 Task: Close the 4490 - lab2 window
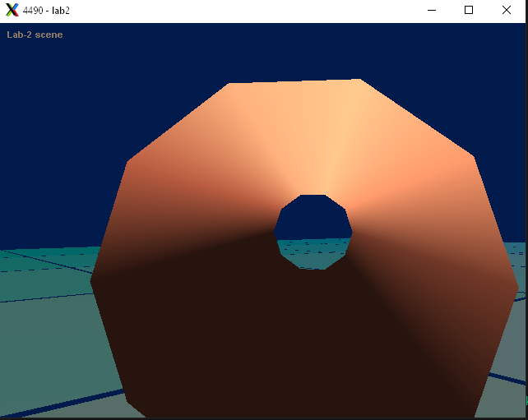(x=507, y=10)
